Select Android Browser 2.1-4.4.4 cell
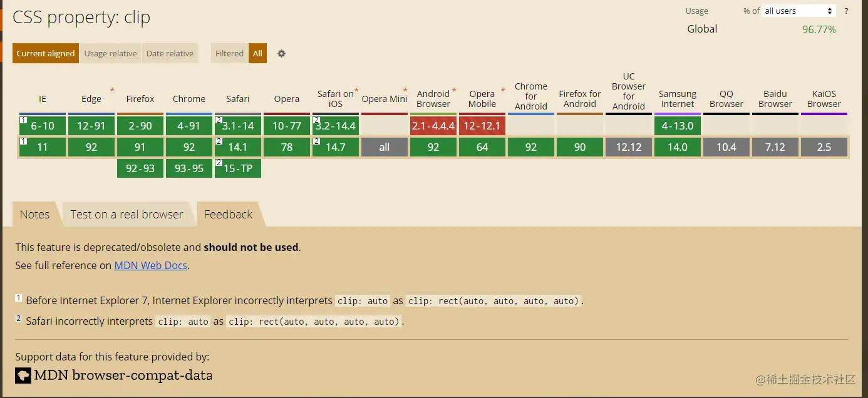Screen dimensions: 868x398 point(433,126)
